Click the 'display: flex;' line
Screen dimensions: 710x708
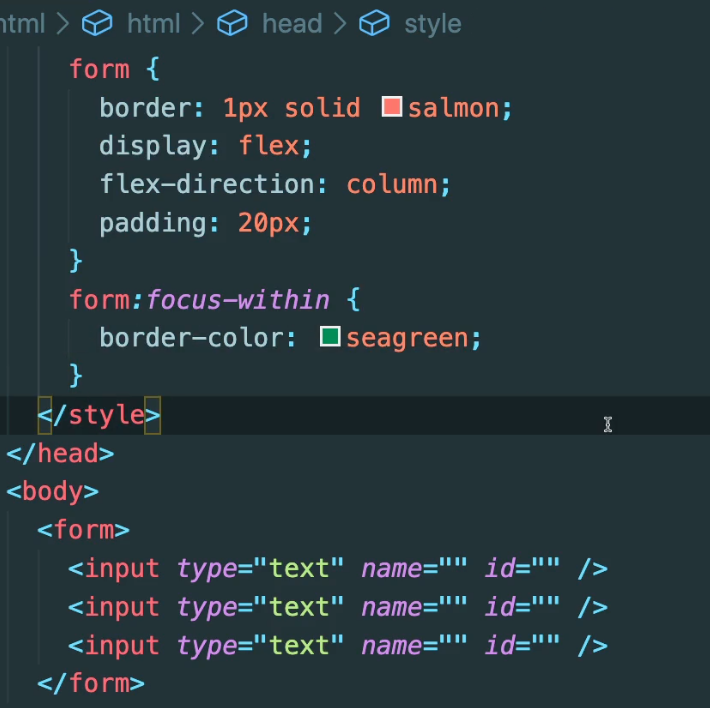(206, 146)
